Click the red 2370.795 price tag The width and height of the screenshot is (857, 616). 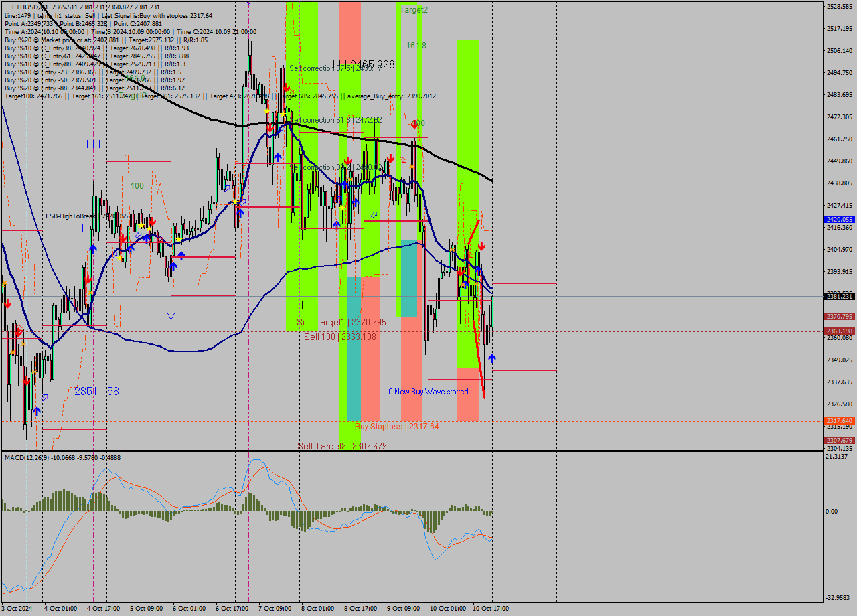[x=840, y=317]
